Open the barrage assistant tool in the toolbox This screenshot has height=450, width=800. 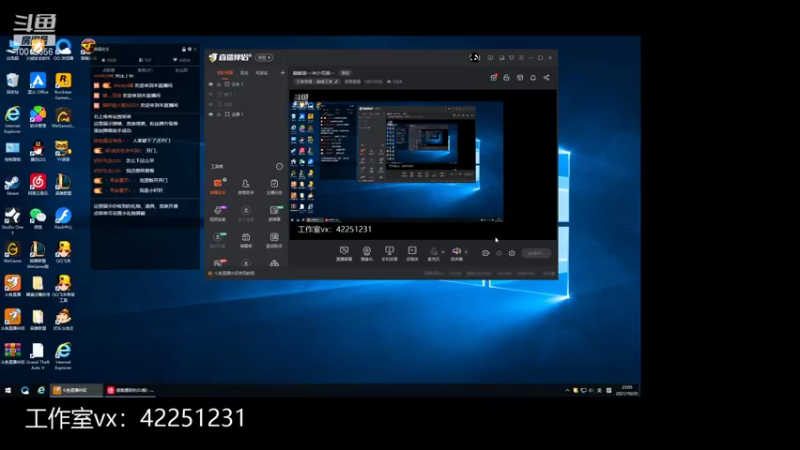[x=218, y=186]
